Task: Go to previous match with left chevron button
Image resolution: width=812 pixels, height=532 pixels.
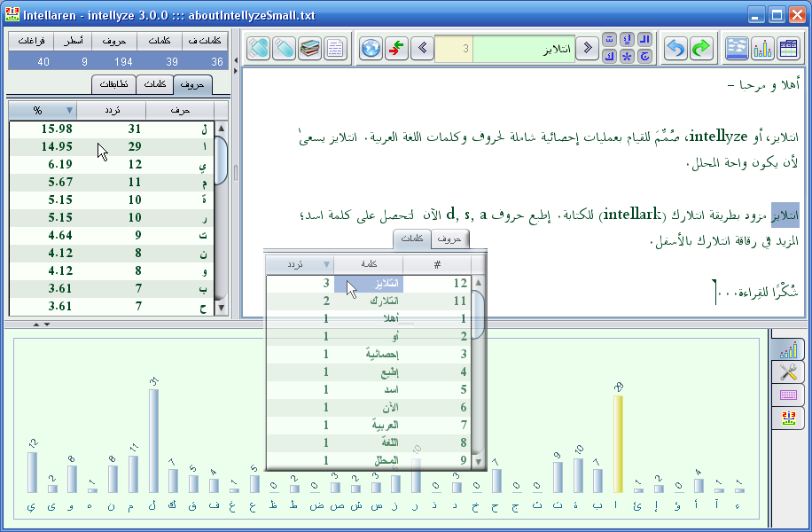Action: (x=423, y=49)
